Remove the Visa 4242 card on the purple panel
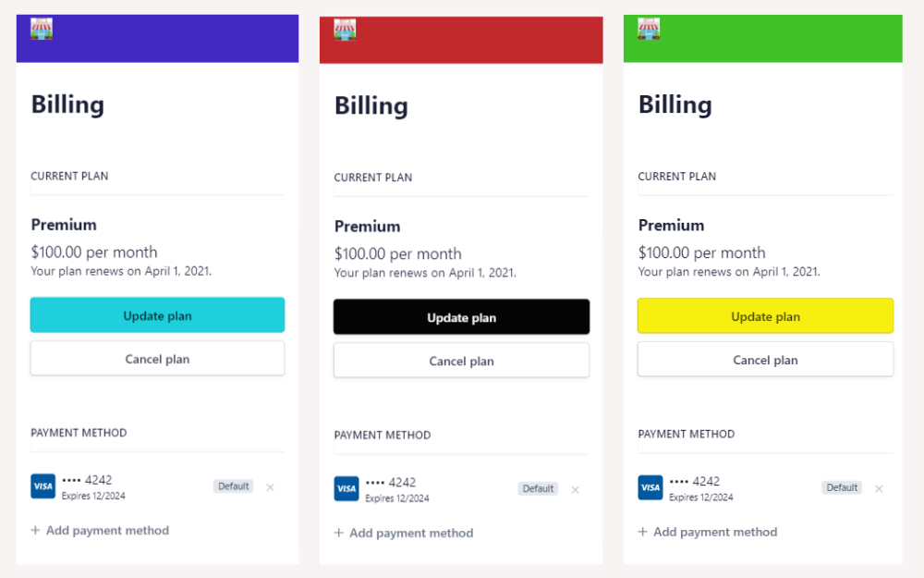 270,486
